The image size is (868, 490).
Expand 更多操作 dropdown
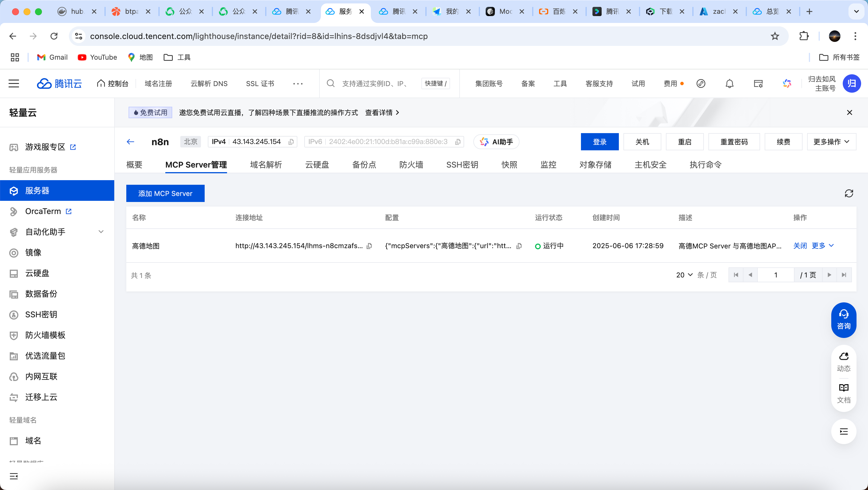831,142
